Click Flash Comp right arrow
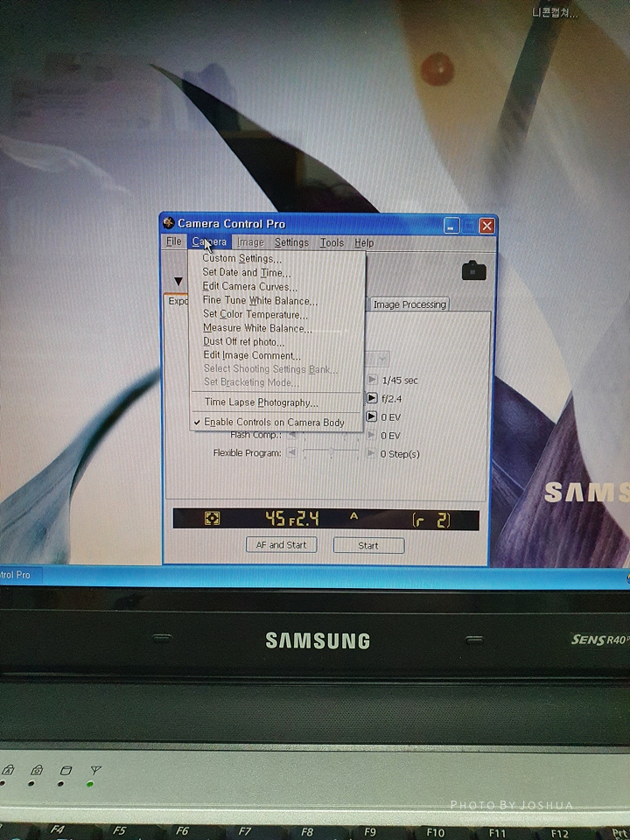630x840 pixels. [x=371, y=435]
